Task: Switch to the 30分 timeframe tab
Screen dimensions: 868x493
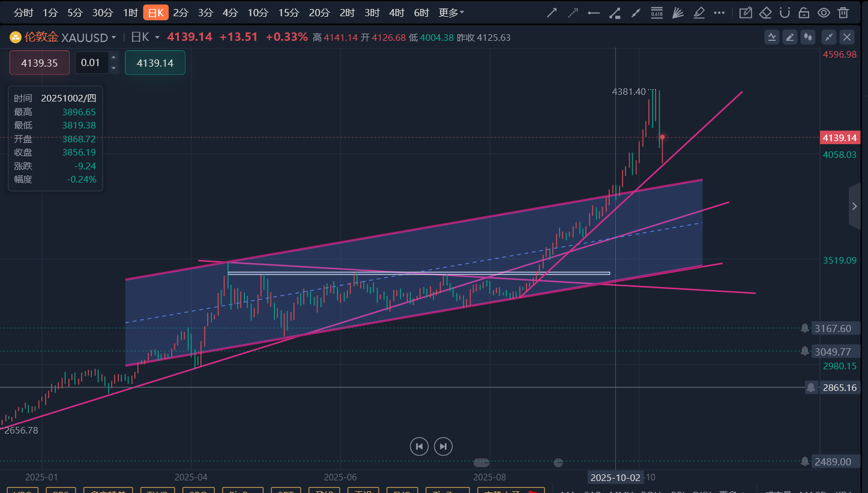Action: pyautogui.click(x=103, y=13)
